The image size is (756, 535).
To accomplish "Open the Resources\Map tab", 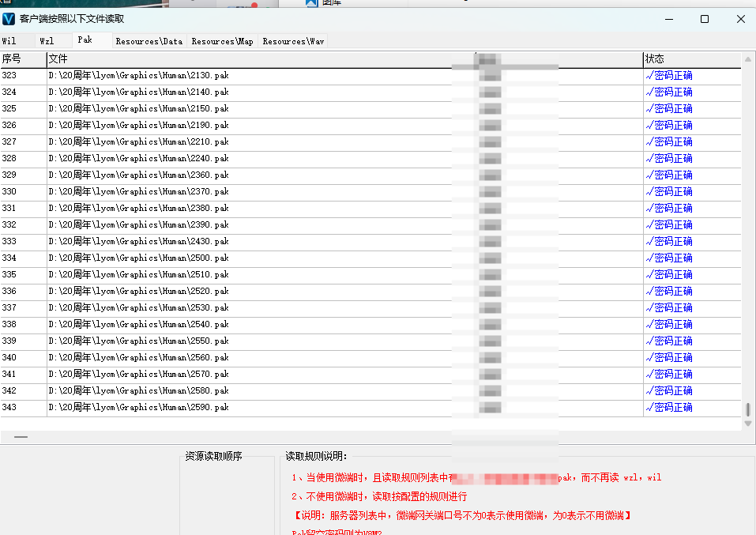I will pyautogui.click(x=222, y=41).
